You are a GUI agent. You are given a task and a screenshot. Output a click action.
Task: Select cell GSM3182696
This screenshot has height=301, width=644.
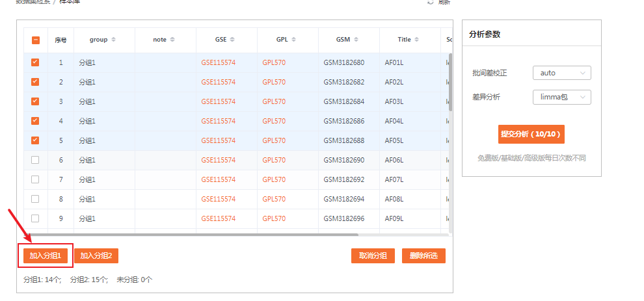[343, 218]
